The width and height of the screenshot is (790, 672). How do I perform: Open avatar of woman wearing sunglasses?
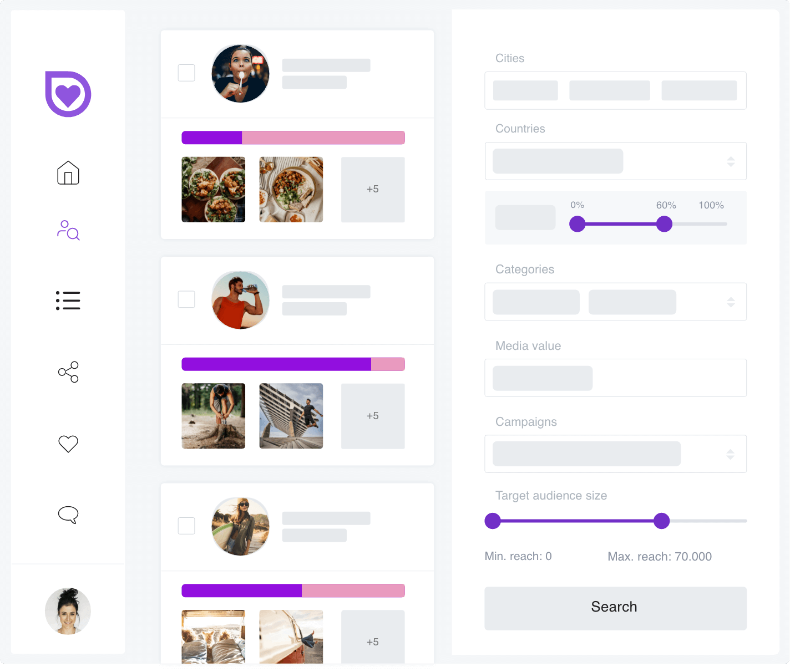(240, 526)
